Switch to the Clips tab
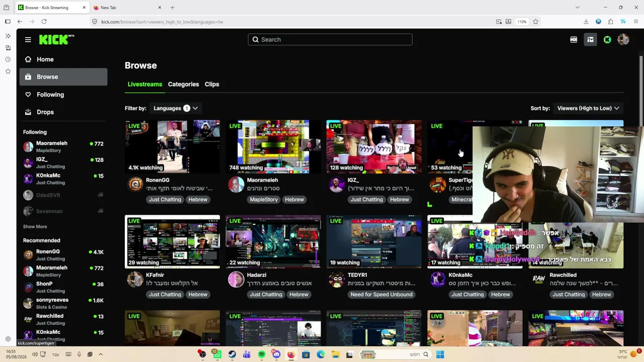 point(212,84)
